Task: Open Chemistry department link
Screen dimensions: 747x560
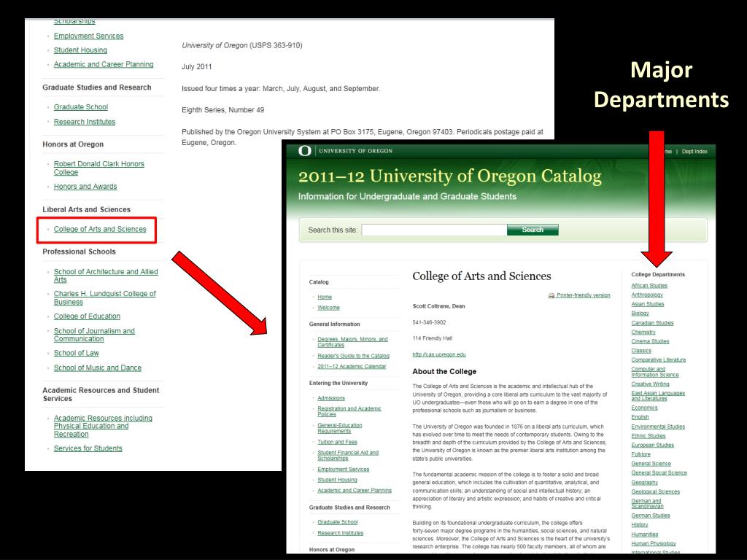Action: [643, 332]
